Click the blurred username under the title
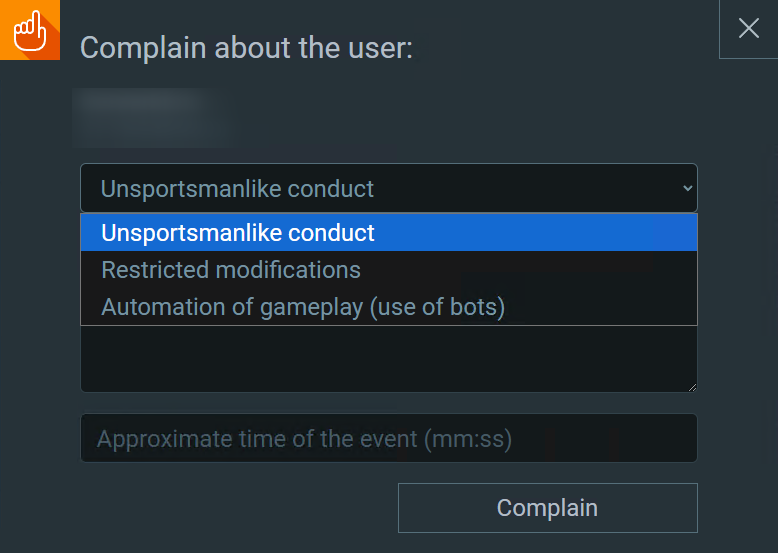 coord(151,118)
